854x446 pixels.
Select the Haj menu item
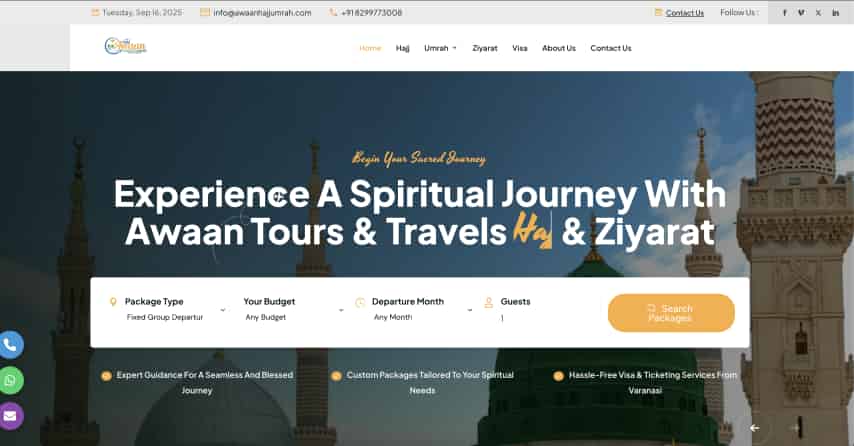[402, 48]
